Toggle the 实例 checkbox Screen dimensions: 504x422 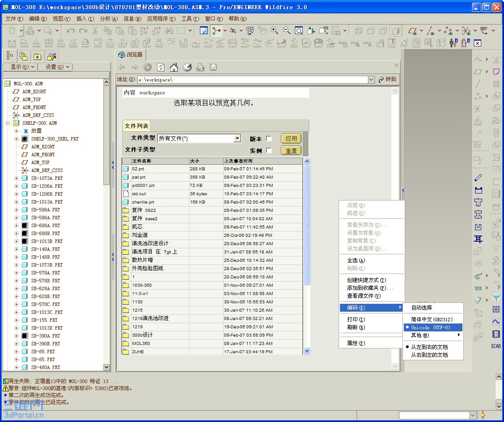point(269,150)
